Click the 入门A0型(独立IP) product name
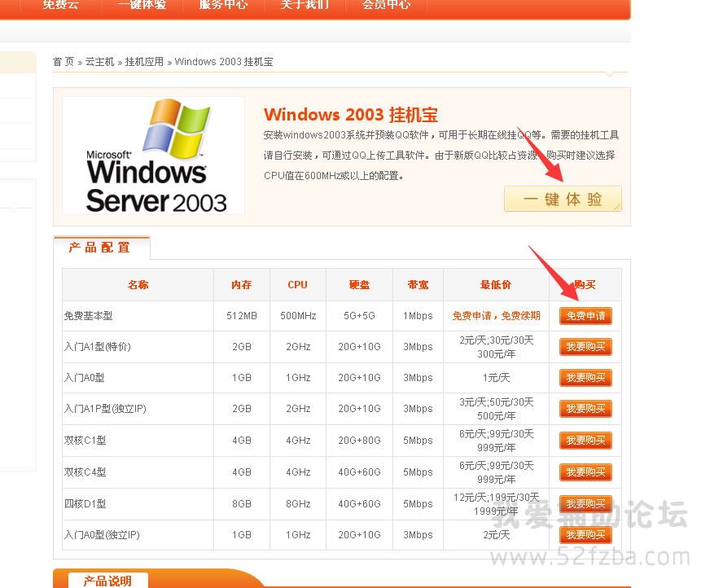 click(x=102, y=534)
